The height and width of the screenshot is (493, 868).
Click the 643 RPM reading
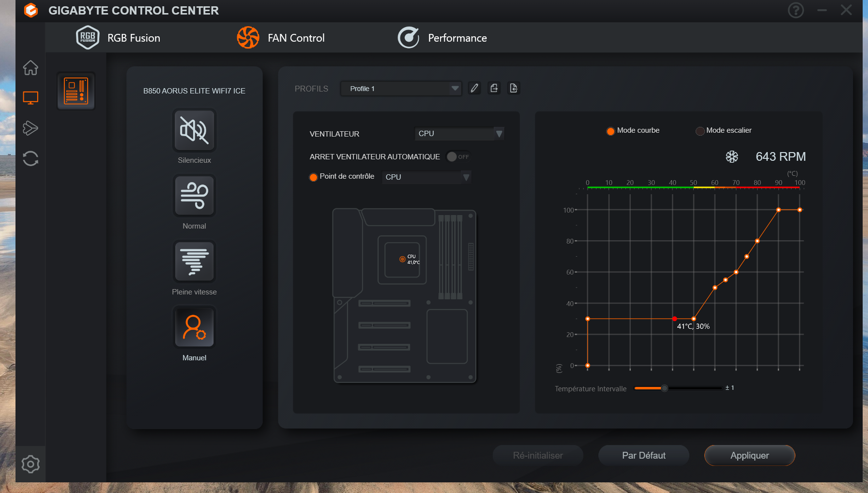click(x=780, y=156)
